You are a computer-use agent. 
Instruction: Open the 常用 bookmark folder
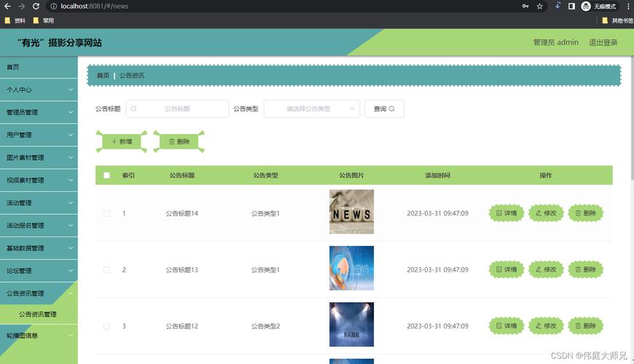pyautogui.click(x=43, y=20)
